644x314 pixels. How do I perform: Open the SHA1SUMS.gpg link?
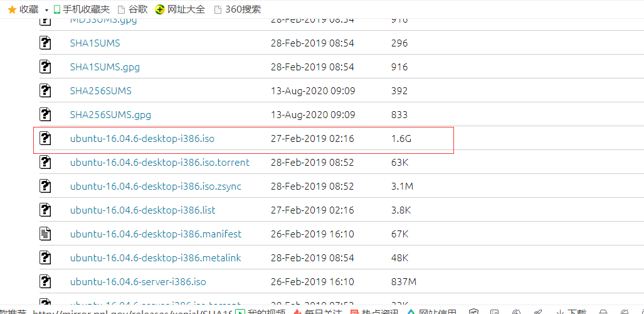(105, 67)
